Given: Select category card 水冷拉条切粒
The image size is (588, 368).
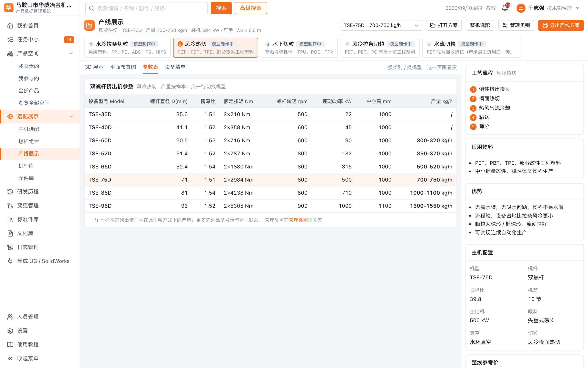Looking at the screenshot, I should click(127, 47).
